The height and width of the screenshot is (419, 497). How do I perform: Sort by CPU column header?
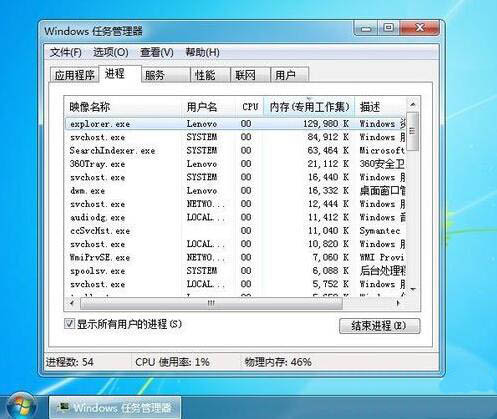click(x=250, y=107)
